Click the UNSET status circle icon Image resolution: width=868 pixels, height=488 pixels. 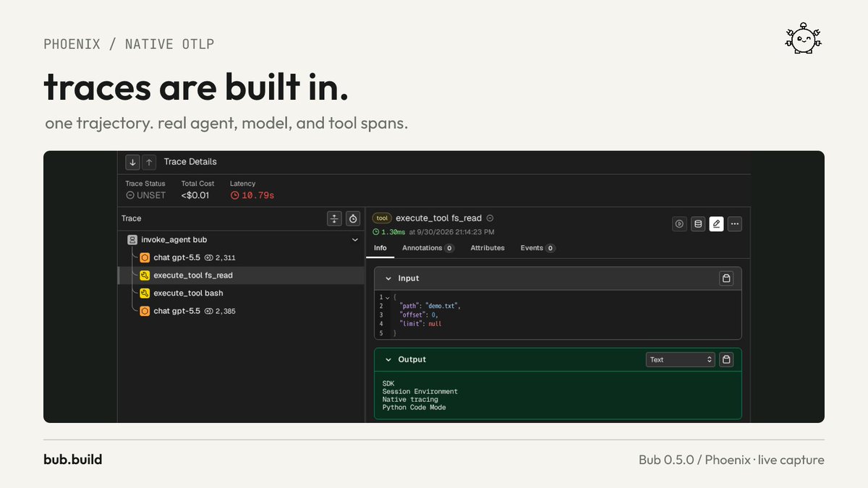129,195
